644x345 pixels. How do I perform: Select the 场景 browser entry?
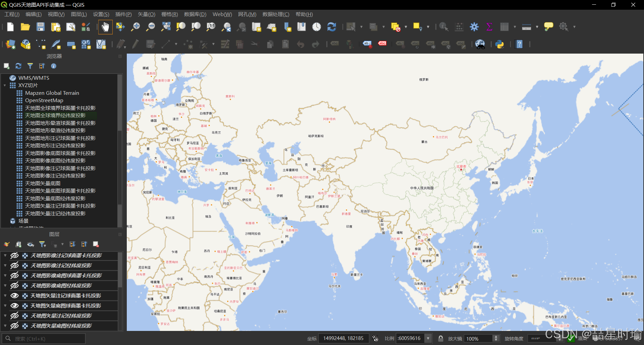(x=23, y=221)
